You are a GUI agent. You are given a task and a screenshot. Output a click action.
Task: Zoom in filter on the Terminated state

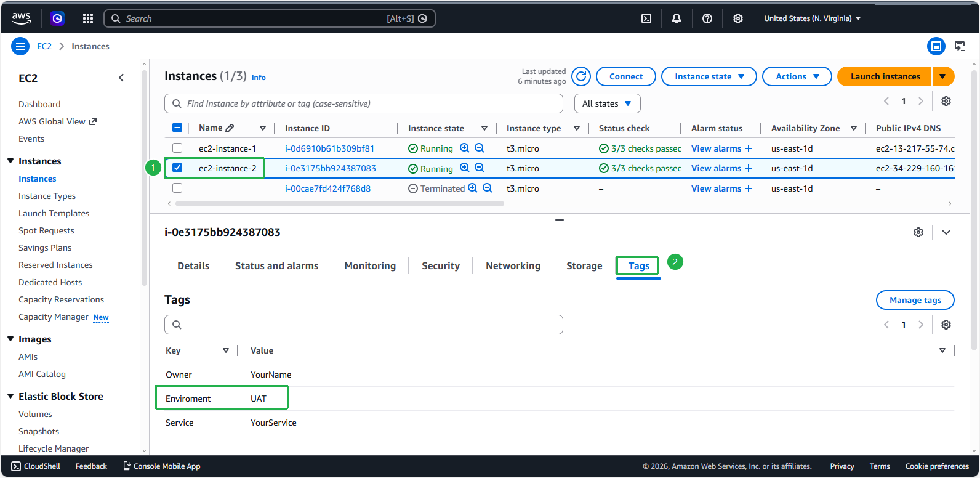473,188
